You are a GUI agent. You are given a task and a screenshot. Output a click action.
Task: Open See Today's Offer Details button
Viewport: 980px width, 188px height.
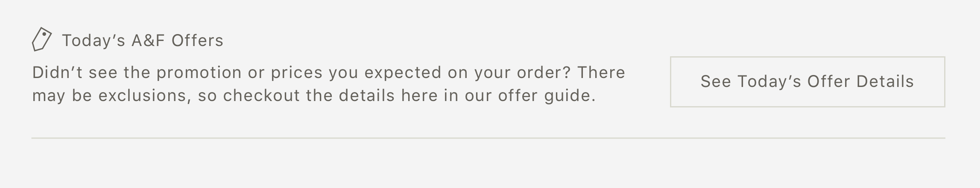807,82
